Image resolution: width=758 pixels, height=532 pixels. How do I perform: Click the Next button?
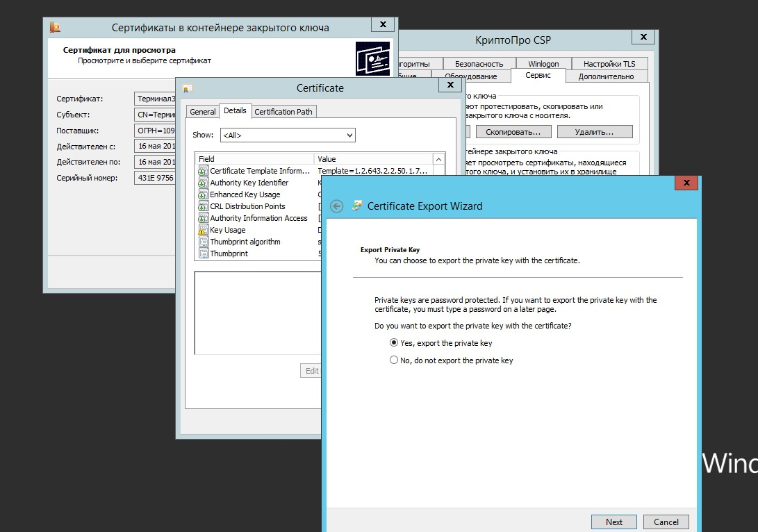tap(614, 522)
